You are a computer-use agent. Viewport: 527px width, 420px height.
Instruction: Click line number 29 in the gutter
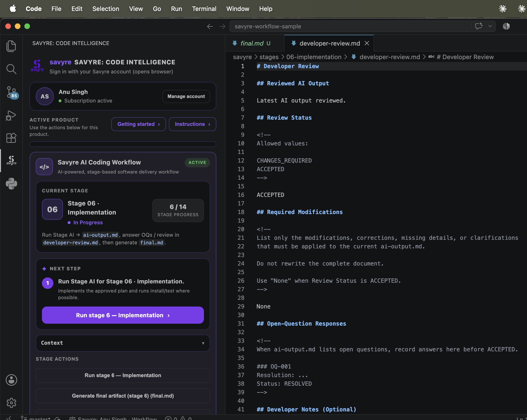click(241, 307)
